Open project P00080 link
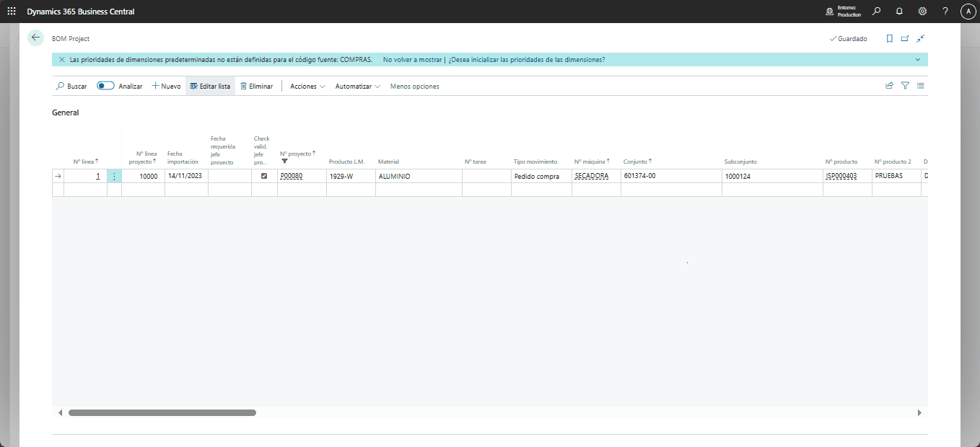 [x=292, y=176]
